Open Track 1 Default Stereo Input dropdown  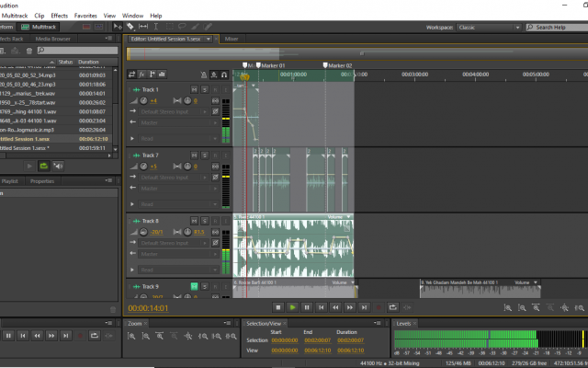coord(174,111)
